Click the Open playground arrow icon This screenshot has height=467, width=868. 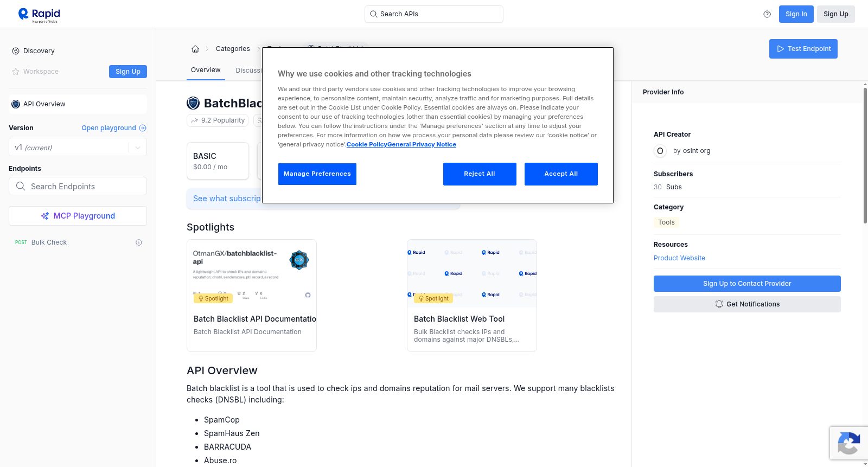point(143,128)
